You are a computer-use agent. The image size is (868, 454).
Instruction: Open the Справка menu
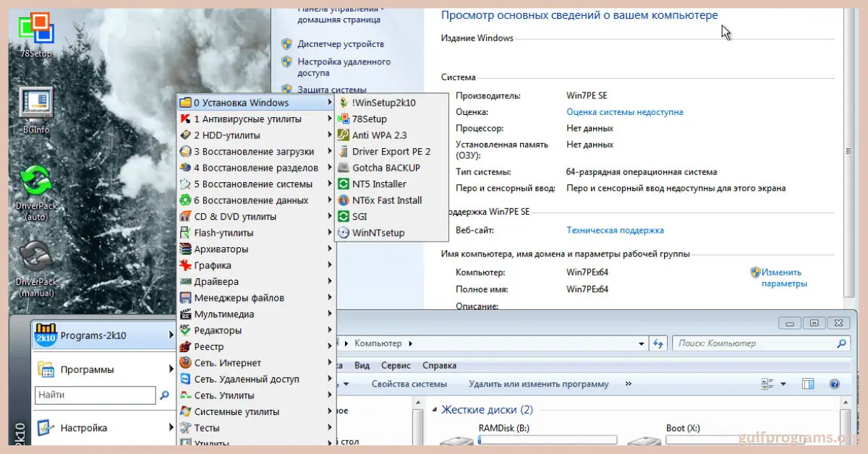(x=439, y=366)
